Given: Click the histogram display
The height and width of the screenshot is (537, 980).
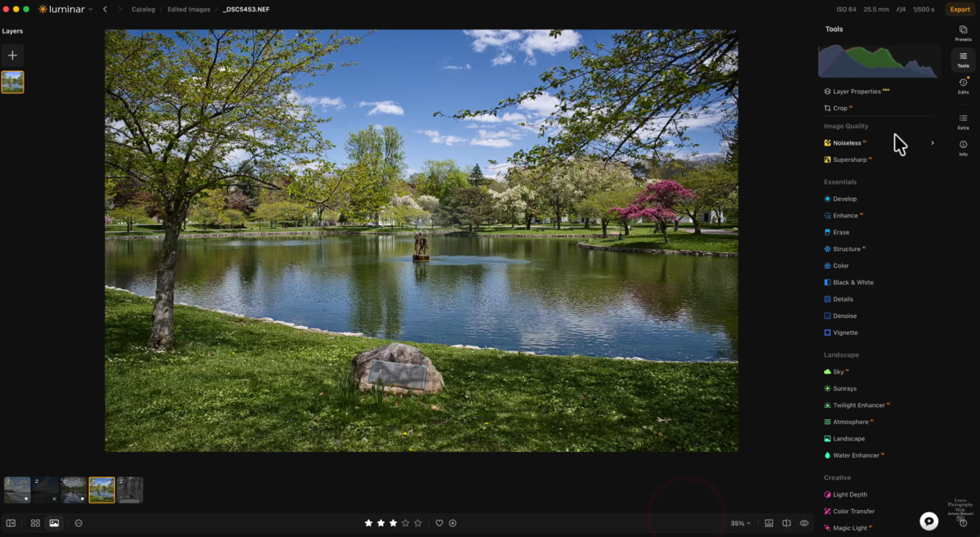Looking at the screenshot, I should pyautogui.click(x=879, y=61).
